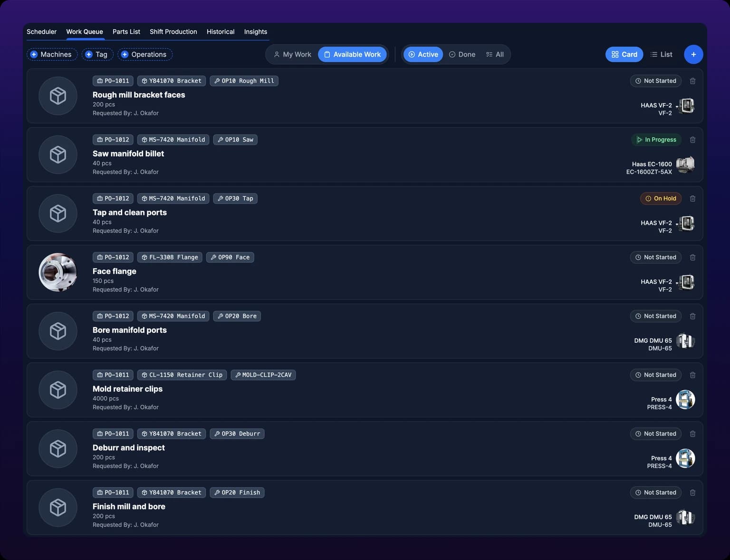
Task: Click the Finish mill and bore title
Action: [x=129, y=507]
